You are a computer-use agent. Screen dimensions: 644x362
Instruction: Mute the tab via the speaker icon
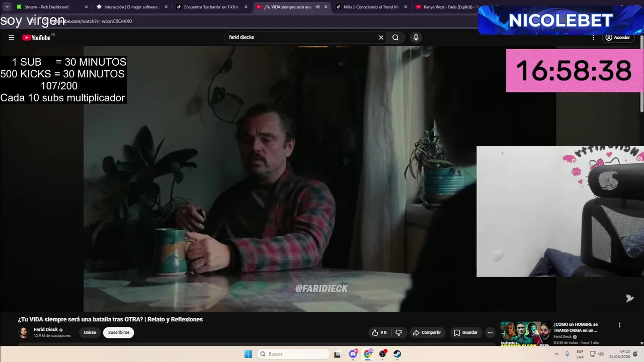317,7
